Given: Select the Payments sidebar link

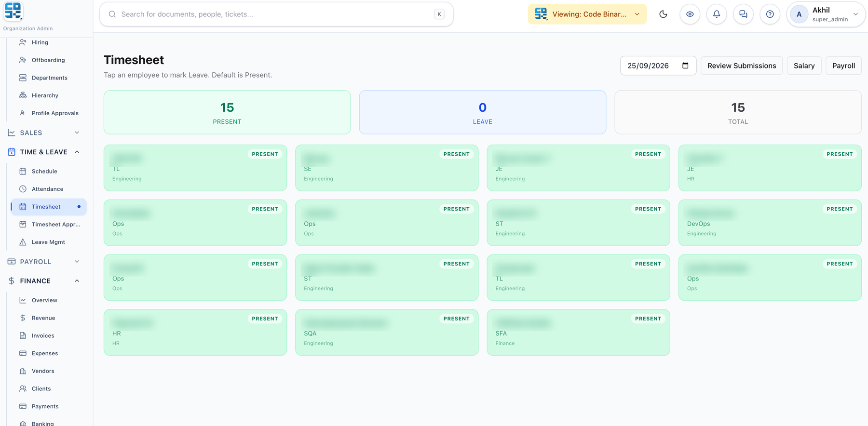Looking at the screenshot, I should click(49, 406).
